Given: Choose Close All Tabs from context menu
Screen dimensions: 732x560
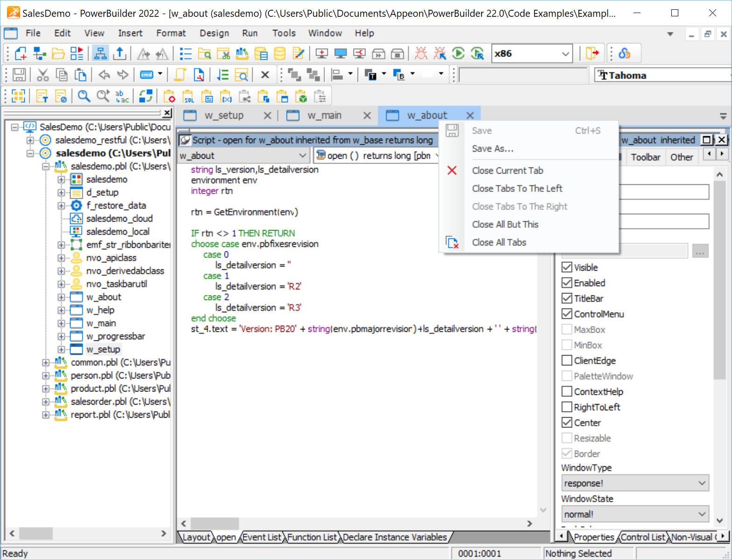Looking at the screenshot, I should click(x=529, y=242).
